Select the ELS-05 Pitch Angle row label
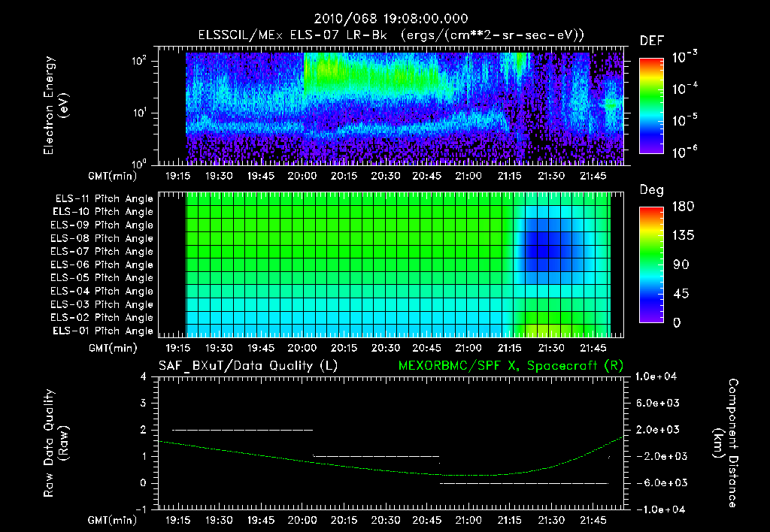This screenshot has height=532, width=770. pos(102,278)
